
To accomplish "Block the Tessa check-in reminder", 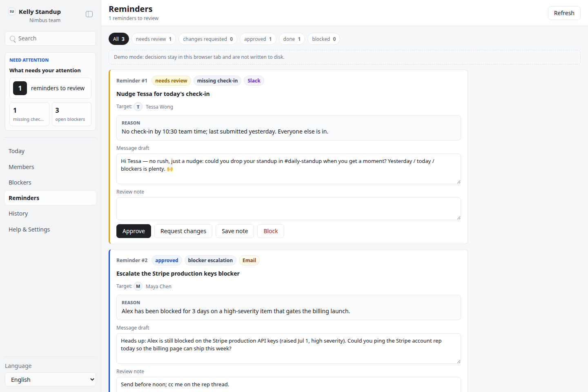I will tap(270, 231).
